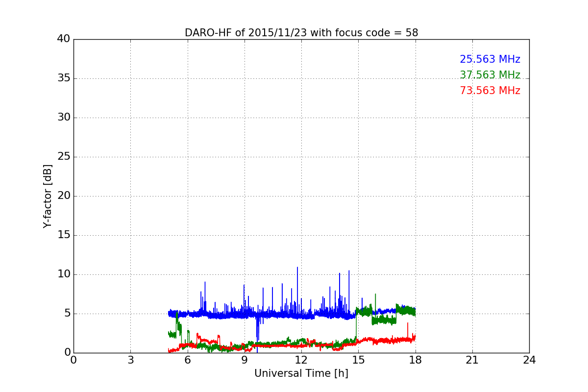This screenshot has height=392, width=588.
Task: Click x-axis tick value 12
Action: coord(301,360)
